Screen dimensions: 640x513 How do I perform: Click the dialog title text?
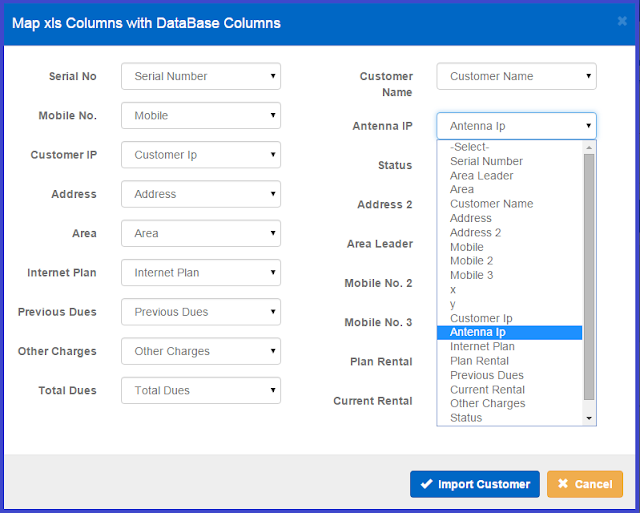coord(146,23)
